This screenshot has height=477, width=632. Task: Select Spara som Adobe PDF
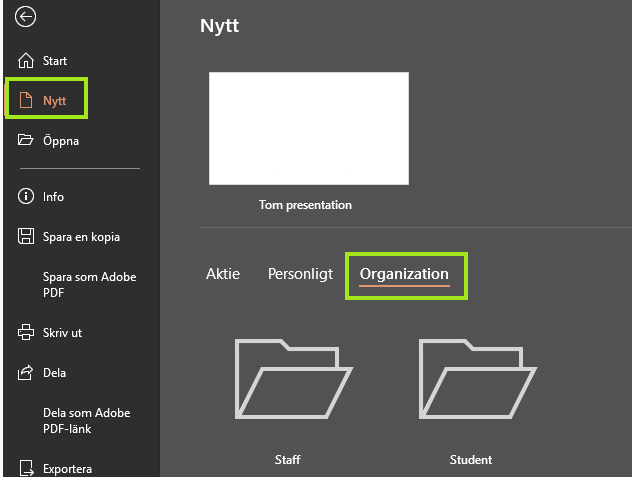pos(89,285)
